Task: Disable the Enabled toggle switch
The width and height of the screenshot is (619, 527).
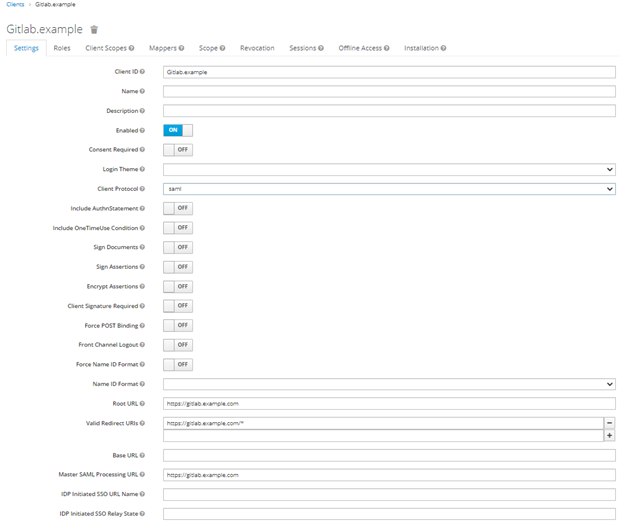Action: pos(177,130)
